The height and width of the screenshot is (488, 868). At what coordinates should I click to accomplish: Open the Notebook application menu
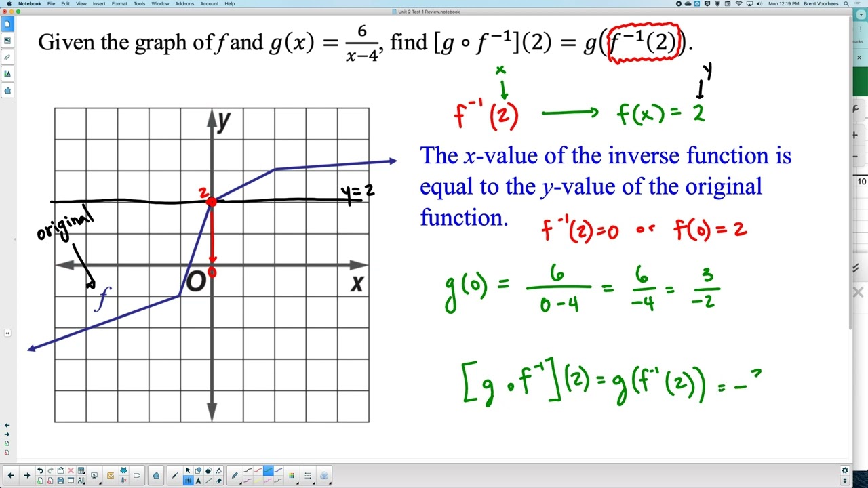click(x=30, y=3)
